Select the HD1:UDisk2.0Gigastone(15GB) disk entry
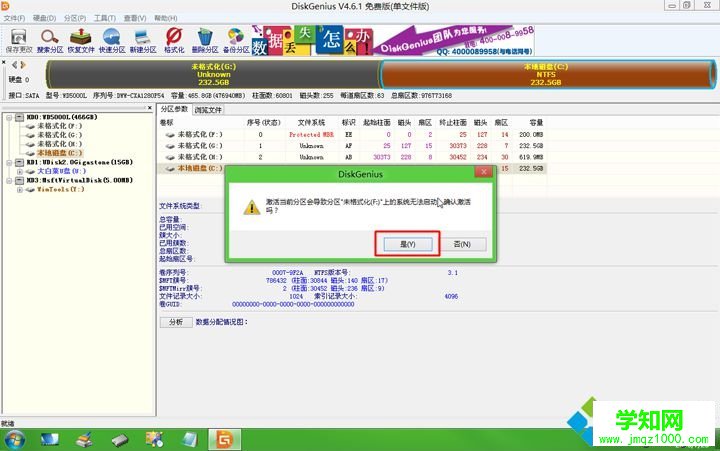The height and width of the screenshot is (451, 720). pos(79,162)
